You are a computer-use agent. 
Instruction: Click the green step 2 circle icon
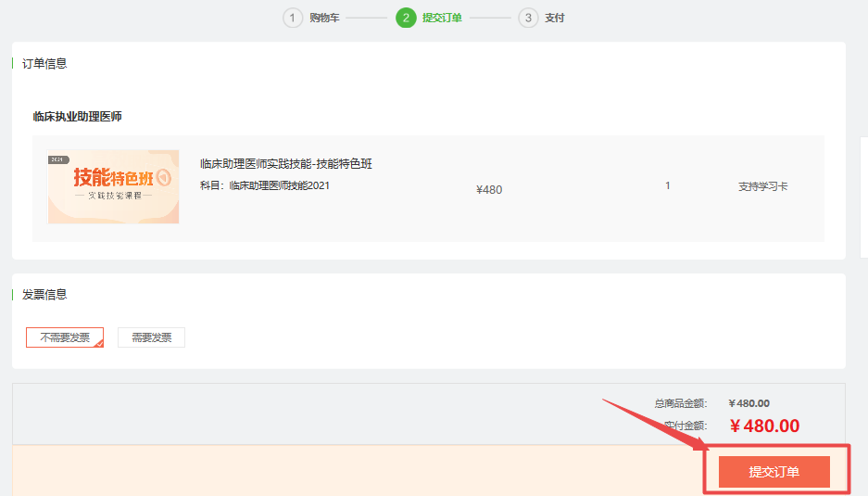click(x=406, y=18)
